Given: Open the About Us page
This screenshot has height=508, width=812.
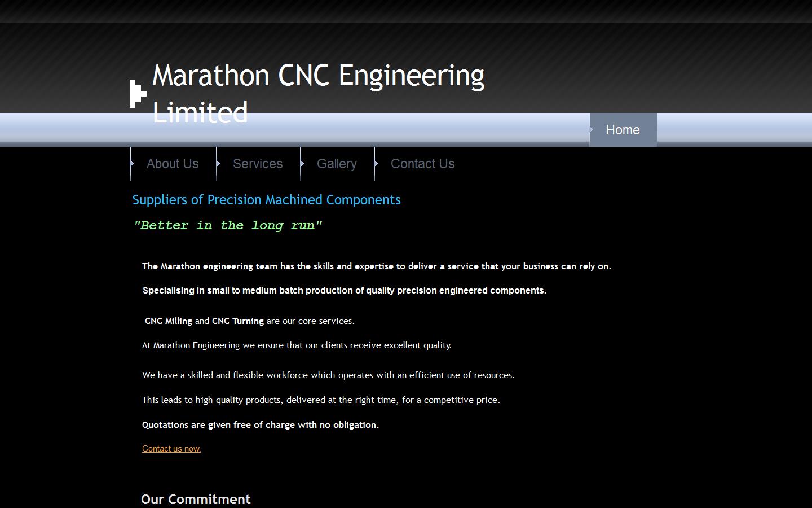Looking at the screenshot, I should pyautogui.click(x=173, y=164).
